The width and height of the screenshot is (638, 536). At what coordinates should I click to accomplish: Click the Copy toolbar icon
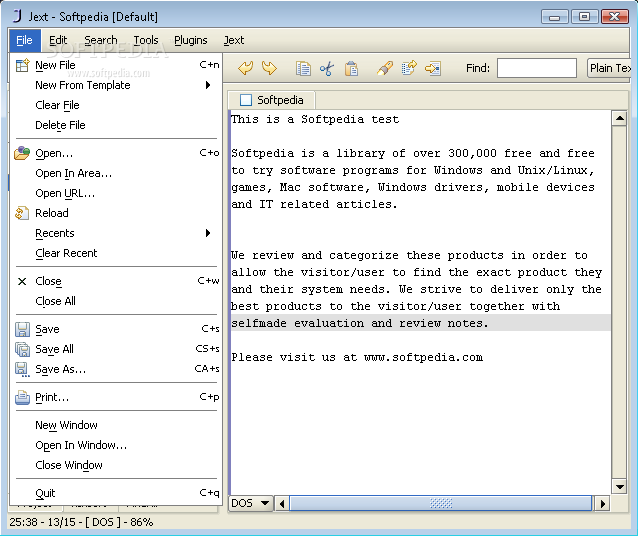pos(303,68)
